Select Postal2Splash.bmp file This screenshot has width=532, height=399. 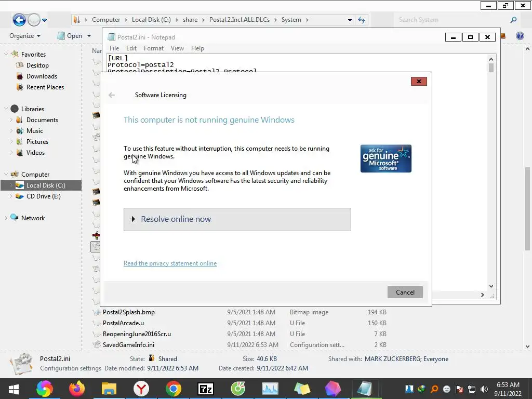coord(129,312)
